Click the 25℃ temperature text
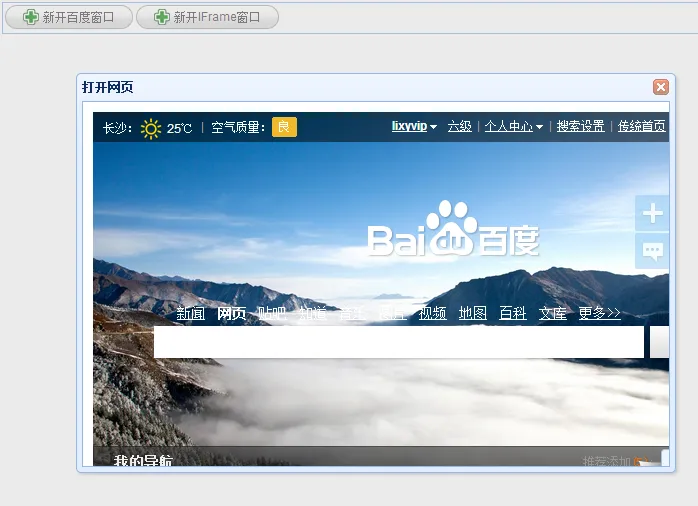This screenshot has height=506, width=698. click(179, 129)
